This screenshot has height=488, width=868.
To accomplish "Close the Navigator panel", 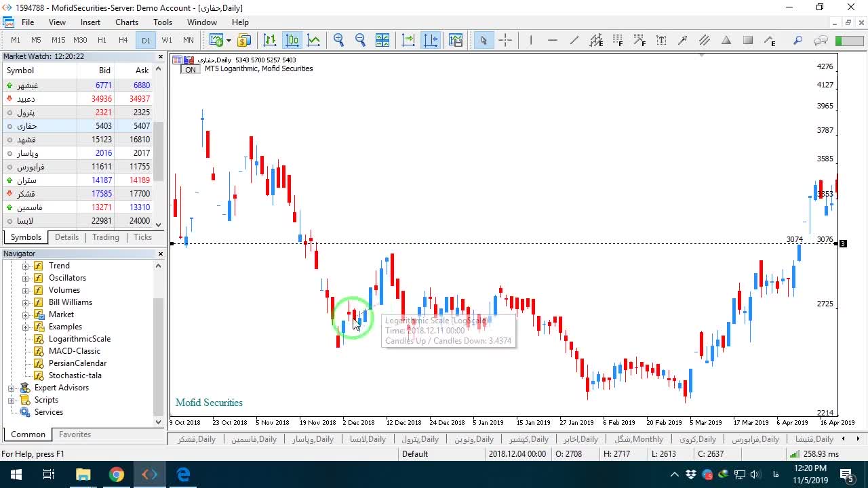I will point(161,253).
